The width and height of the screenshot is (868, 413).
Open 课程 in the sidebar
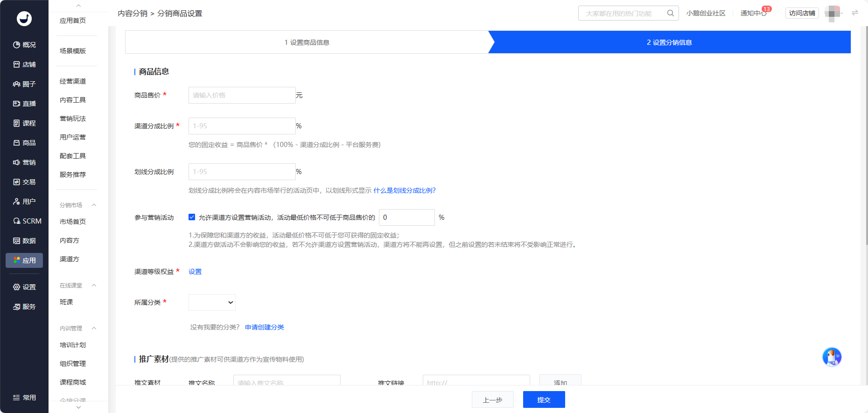[24, 123]
